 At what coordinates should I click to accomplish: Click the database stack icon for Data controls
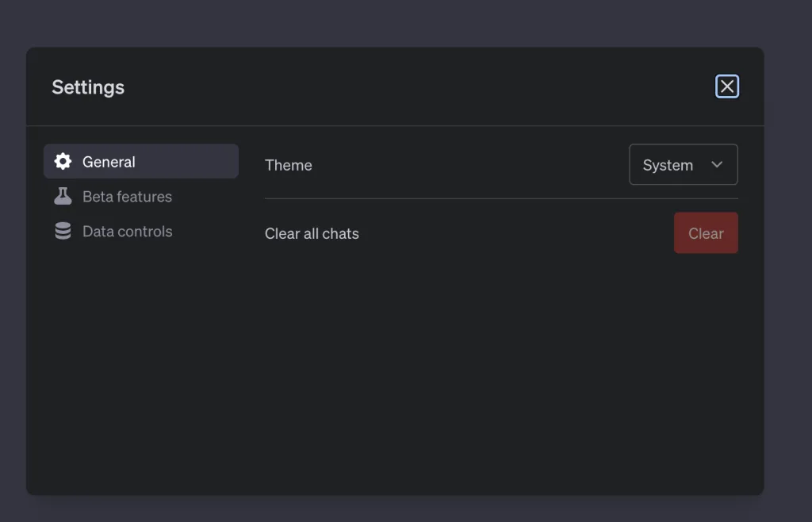63,231
